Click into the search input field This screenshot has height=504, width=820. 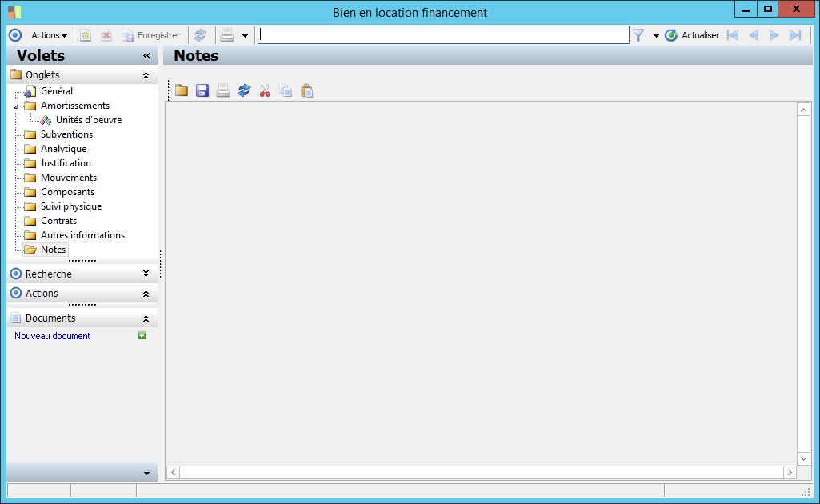pyautogui.click(x=443, y=35)
